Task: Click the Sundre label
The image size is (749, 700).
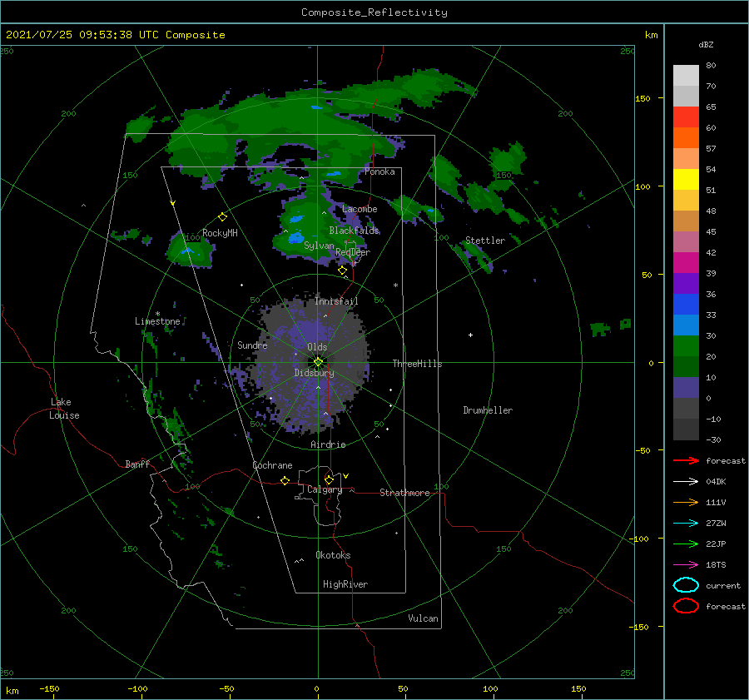Action: point(252,345)
